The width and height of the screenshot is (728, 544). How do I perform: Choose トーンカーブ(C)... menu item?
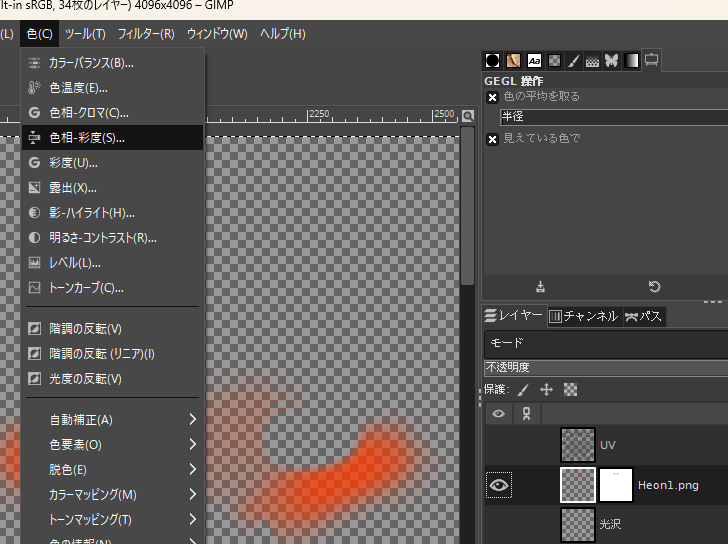(x=112, y=288)
